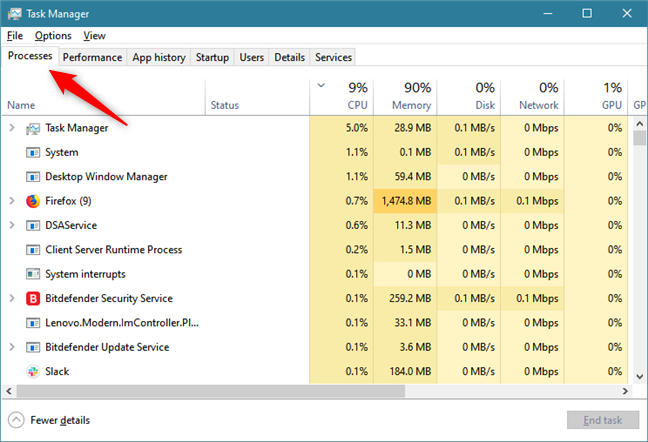Click the Task Manager title bar icon
648x442 pixels.
pos(14,14)
